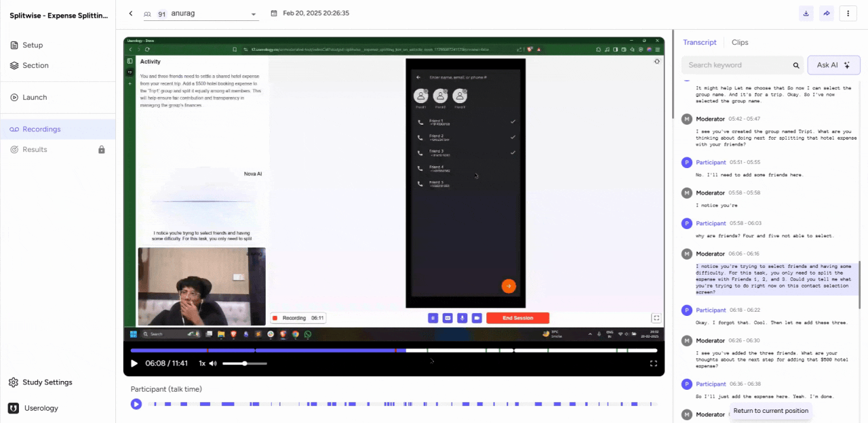
Task: Switch to the Transcript tab
Action: 699,42
